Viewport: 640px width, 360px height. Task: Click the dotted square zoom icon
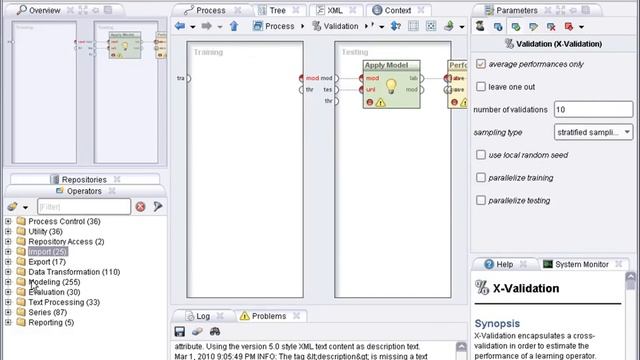[431, 26]
